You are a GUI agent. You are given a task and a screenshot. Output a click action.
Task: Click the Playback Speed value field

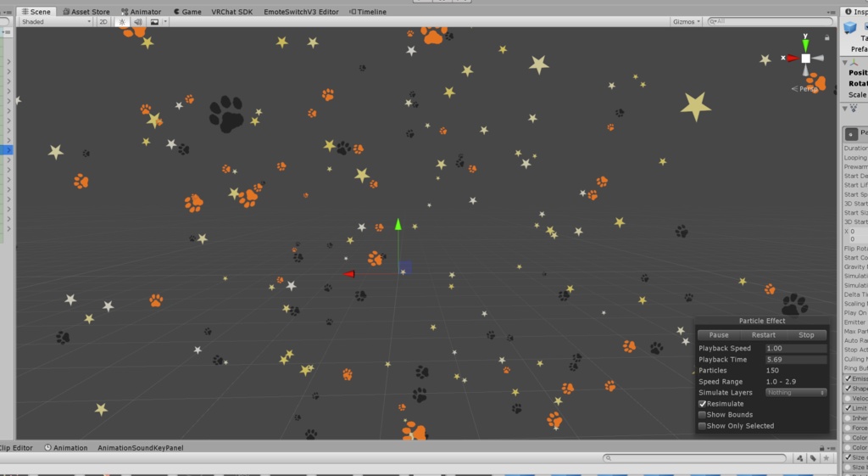795,349
